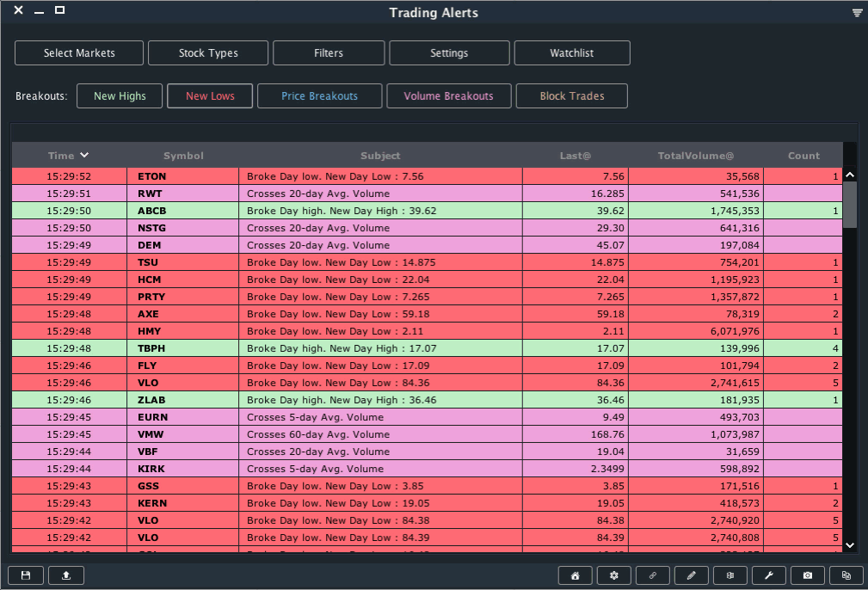Click the save floppy disk icon

click(26, 575)
